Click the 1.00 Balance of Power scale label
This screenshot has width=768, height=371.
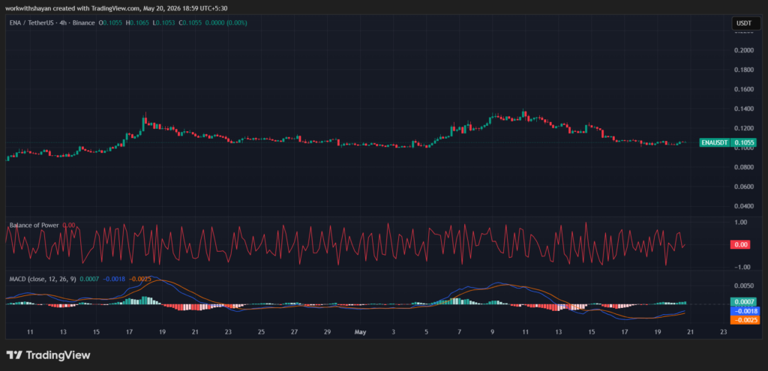click(x=742, y=223)
